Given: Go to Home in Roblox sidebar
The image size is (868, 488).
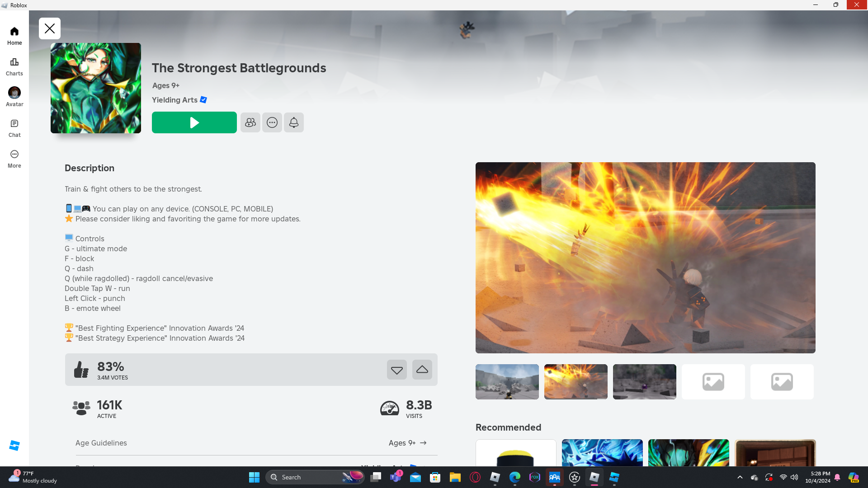Looking at the screenshot, I should tap(14, 36).
